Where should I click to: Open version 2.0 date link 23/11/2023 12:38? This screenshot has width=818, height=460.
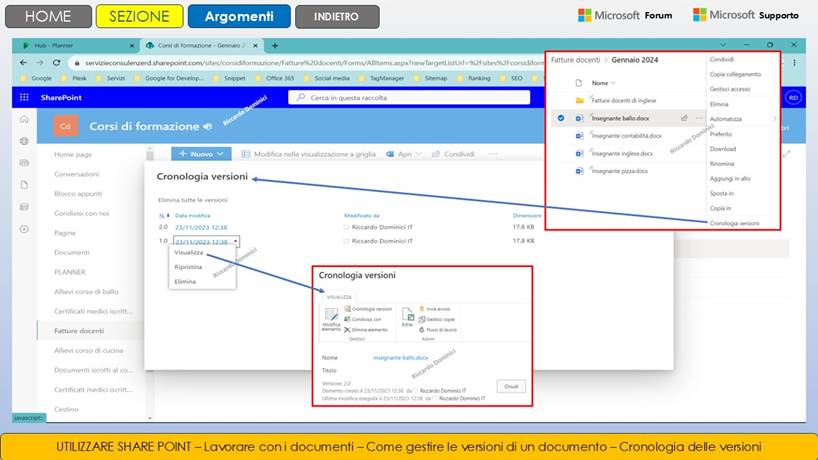coord(201,227)
